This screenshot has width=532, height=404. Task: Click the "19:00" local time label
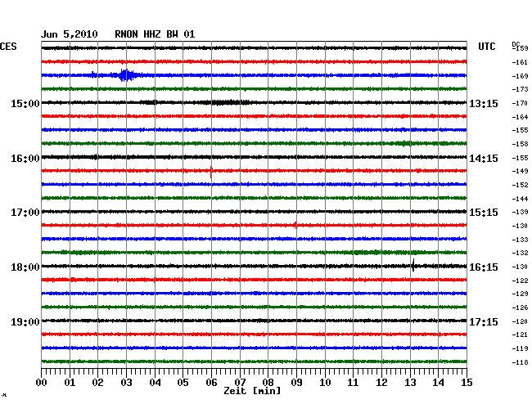pyautogui.click(x=25, y=321)
